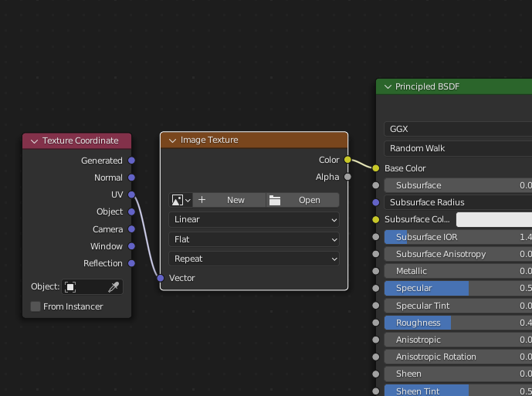Click the Specular value slider
This screenshot has width=532, height=396.
[458, 288]
